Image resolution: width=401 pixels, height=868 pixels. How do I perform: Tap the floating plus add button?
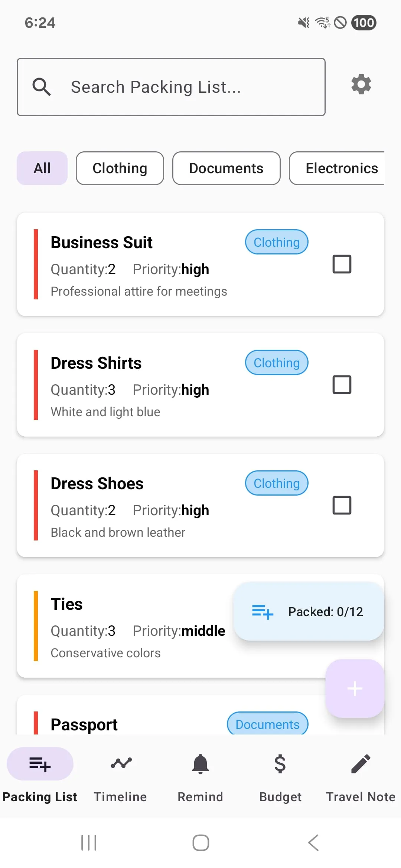(355, 688)
